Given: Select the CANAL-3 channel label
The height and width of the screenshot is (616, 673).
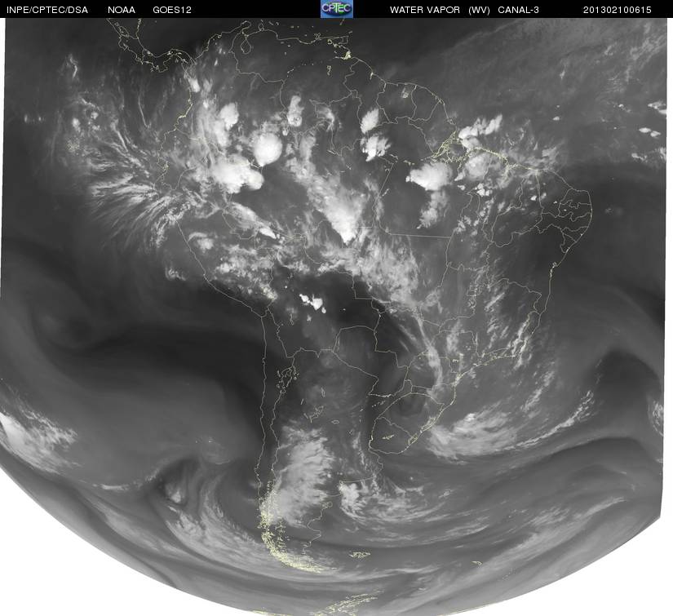Looking at the screenshot, I should (x=519, y=10).
